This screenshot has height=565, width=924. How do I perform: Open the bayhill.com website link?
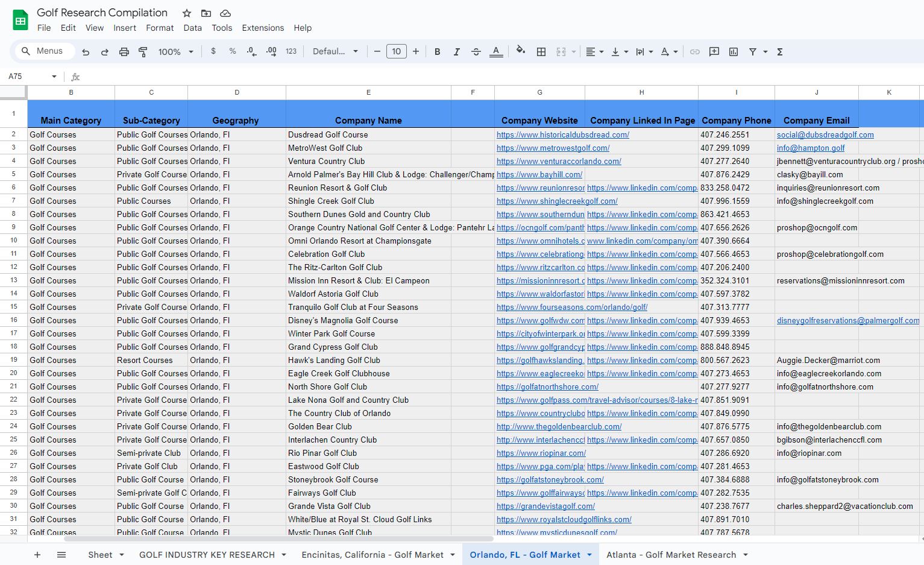(x=539, y=175)
